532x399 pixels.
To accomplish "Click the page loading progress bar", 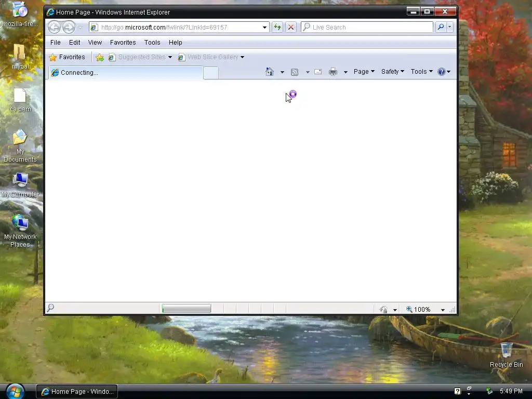I will click(x=187, y=309).
